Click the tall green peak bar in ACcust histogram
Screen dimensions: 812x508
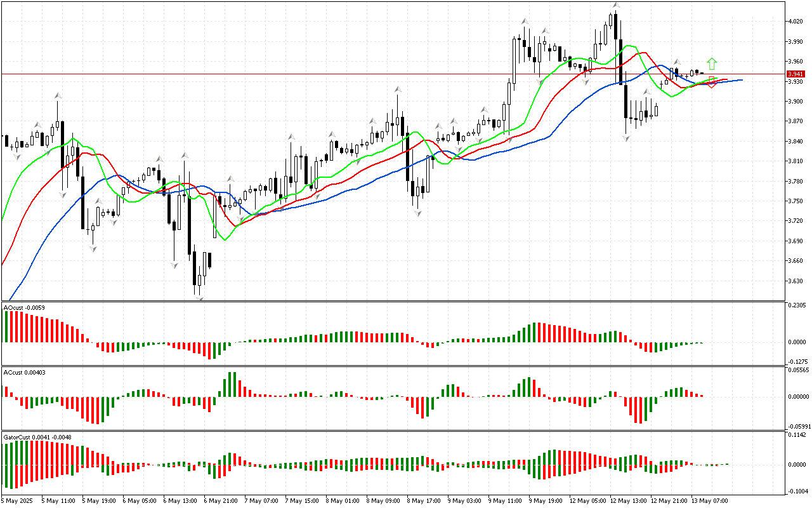(x=232, y=384)
